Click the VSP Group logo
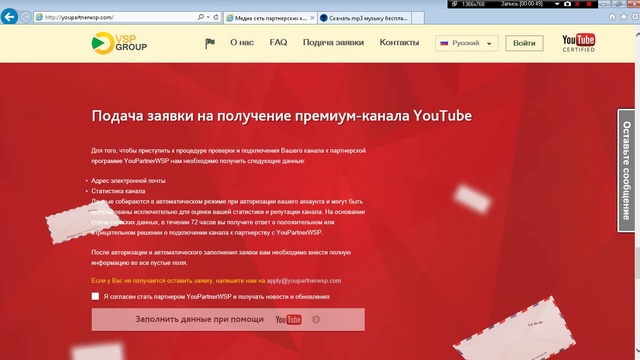The width and height of the screenshot is (640, 360). (x=119, y=43)
